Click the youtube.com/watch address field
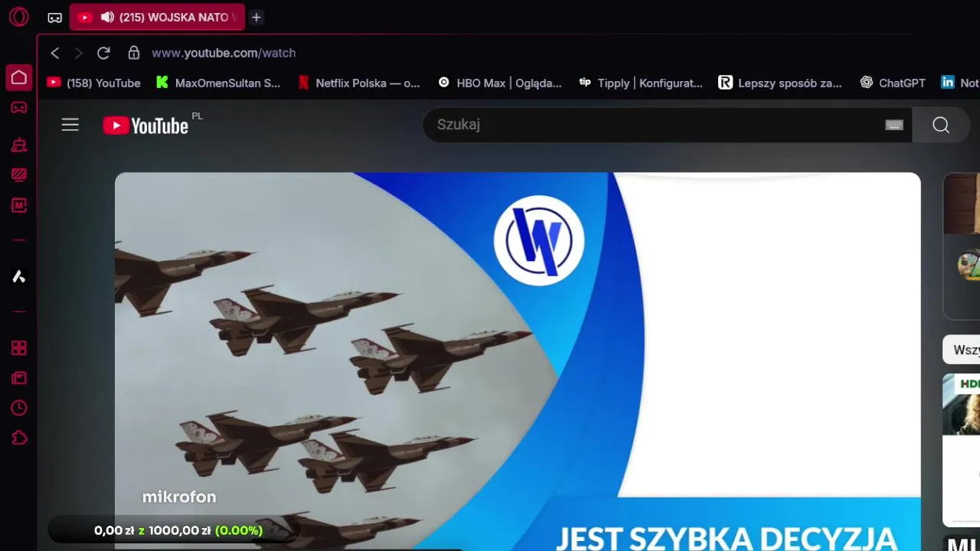This screenshot has width=980, height=551. 224,53
